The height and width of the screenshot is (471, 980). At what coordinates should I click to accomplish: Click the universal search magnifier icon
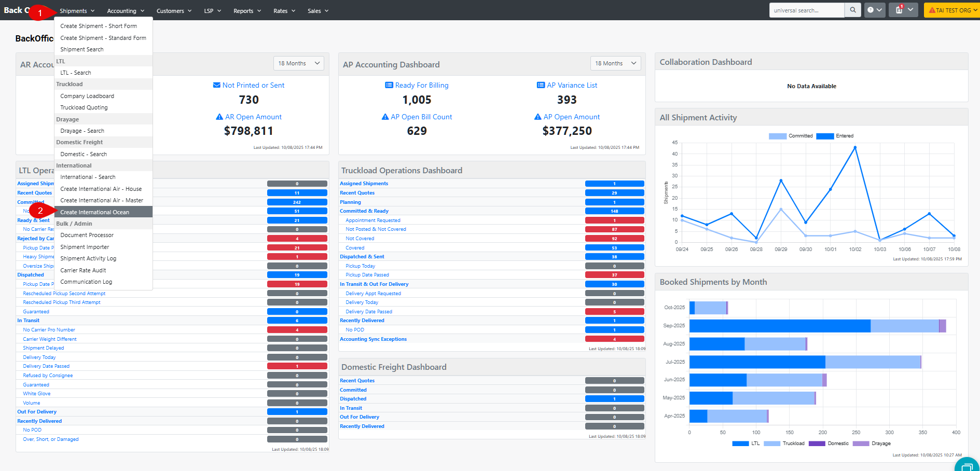tap(852, 10)
